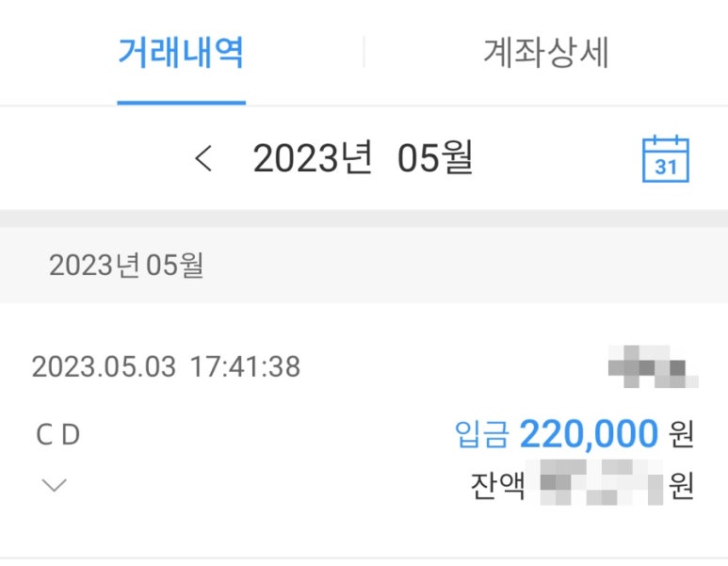Go to previous month with left chevron
The width and height of the screenshot is (728, 566).
click(203, 158)
